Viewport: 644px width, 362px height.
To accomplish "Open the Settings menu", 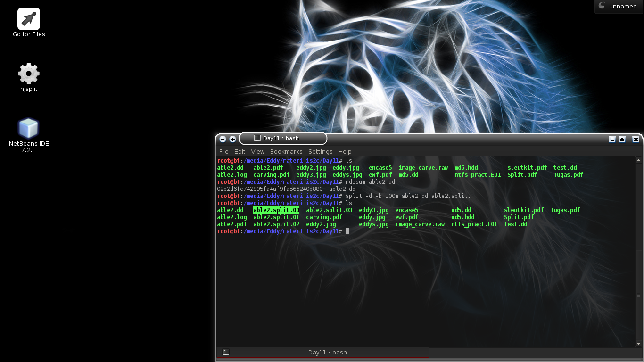I will click(x=321, y=151).
